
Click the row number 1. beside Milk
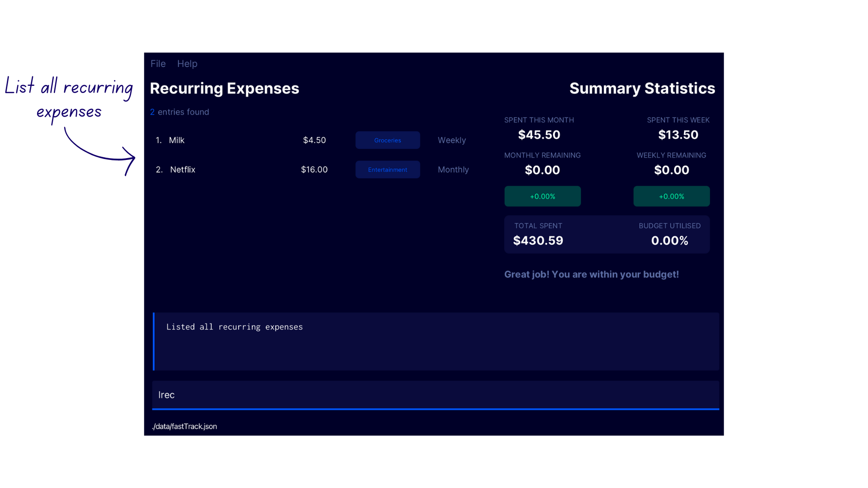158,140
